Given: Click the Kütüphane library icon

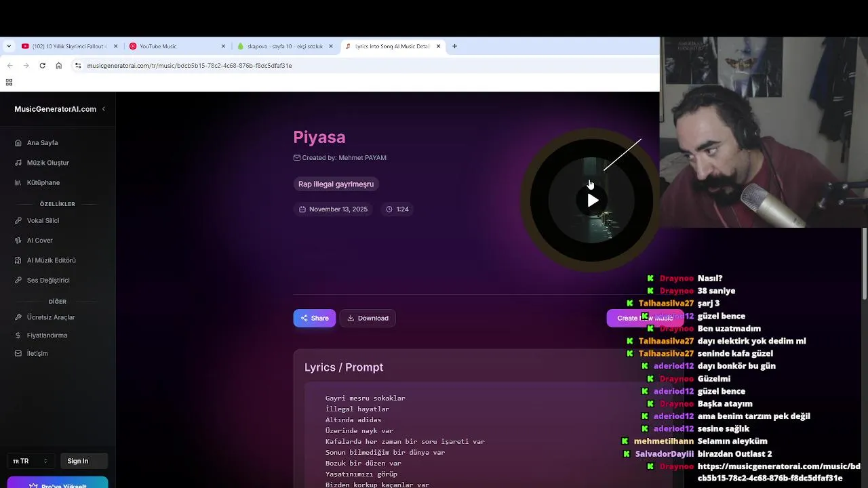Looking at the screenshot, I should [x=18, y=182].
